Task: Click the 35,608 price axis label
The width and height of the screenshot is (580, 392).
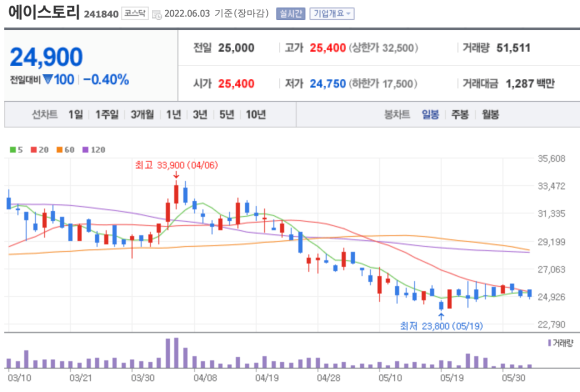Action: pos(551,159)
